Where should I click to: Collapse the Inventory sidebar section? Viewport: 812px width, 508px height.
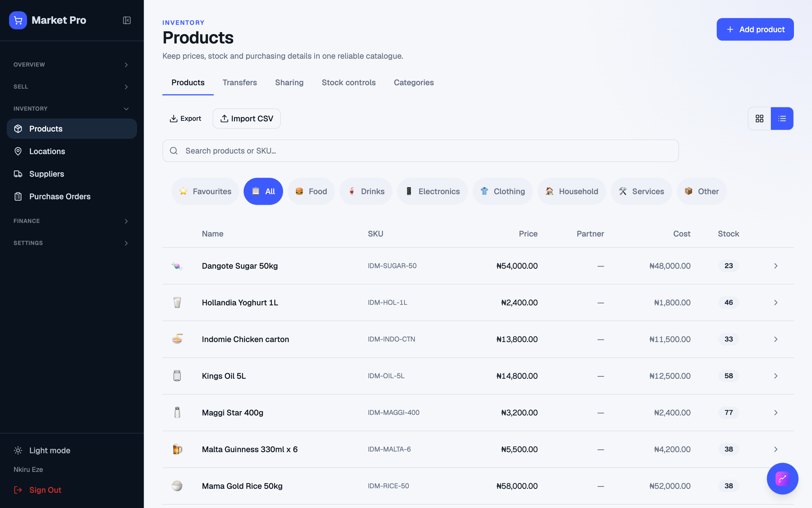71,109
